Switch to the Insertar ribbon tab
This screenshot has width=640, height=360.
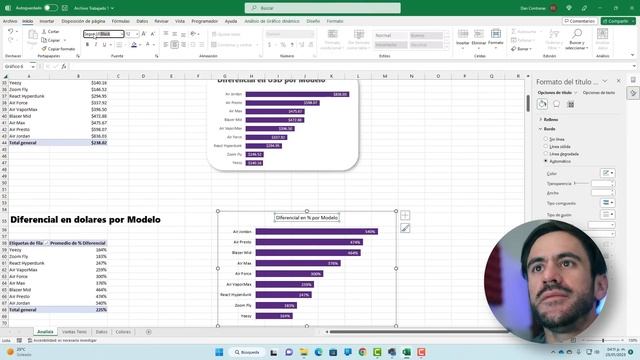click(47, 21)
